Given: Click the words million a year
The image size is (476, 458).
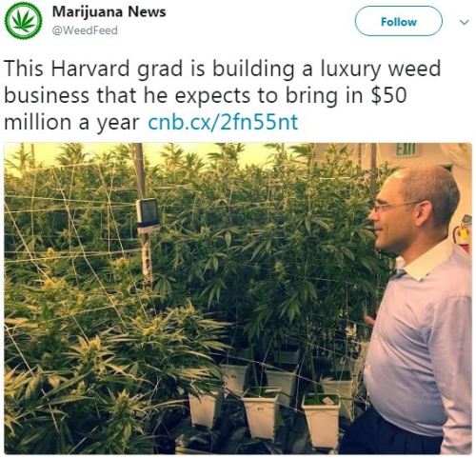Looking at the screenshot, I should click(x=71, y=122).
